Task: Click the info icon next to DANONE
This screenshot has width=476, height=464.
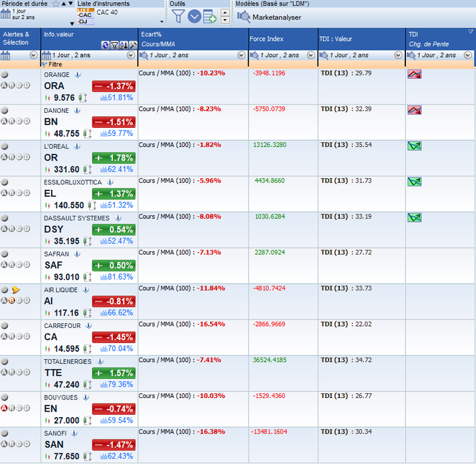Action: coord(77,110)
